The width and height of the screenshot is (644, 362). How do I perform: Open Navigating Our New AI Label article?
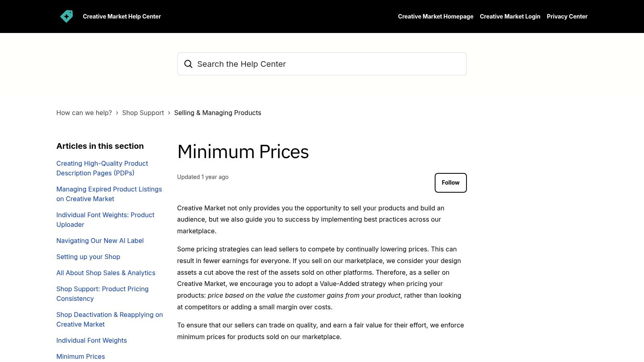pyautogui.click(x=100, y=241)
